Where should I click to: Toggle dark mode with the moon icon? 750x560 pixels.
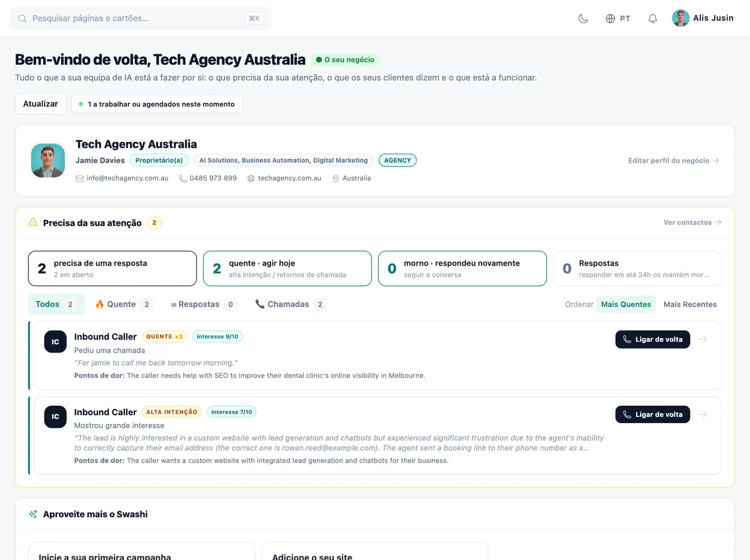[583, 19]
